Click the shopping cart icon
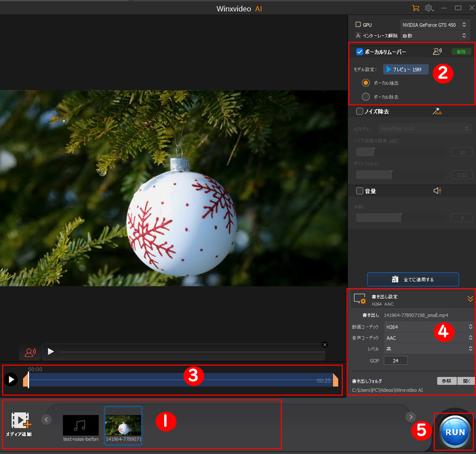 tap(415, 8)
